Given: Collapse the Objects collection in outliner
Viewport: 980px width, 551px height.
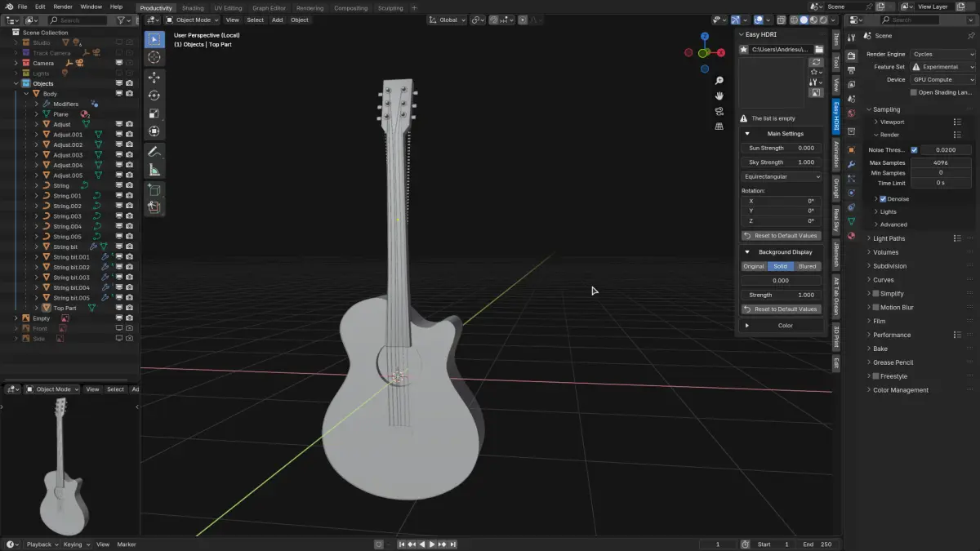Looking at the screenshot, I should tap(16, 83).
